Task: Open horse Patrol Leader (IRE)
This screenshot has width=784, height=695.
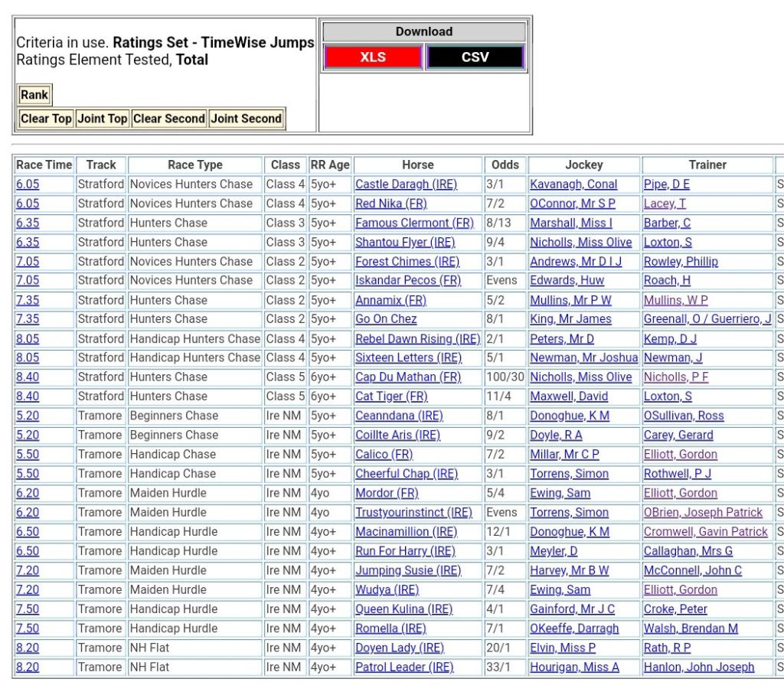Action: 403,667
